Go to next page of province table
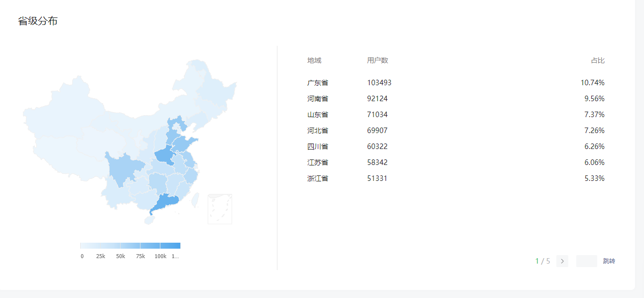Image resolution: width=644 pixels, height=298 pixels. pos(562,261)
